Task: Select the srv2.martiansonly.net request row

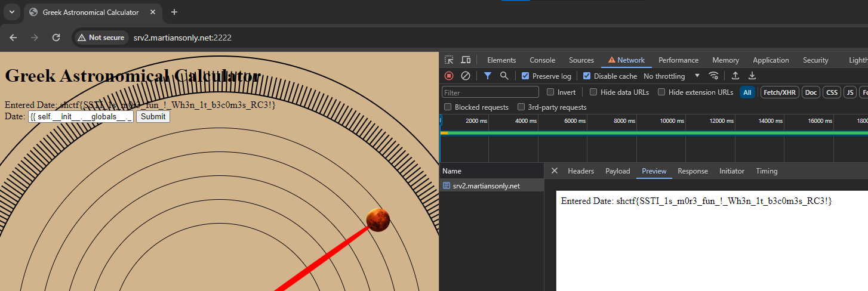Action: [492, 186]
